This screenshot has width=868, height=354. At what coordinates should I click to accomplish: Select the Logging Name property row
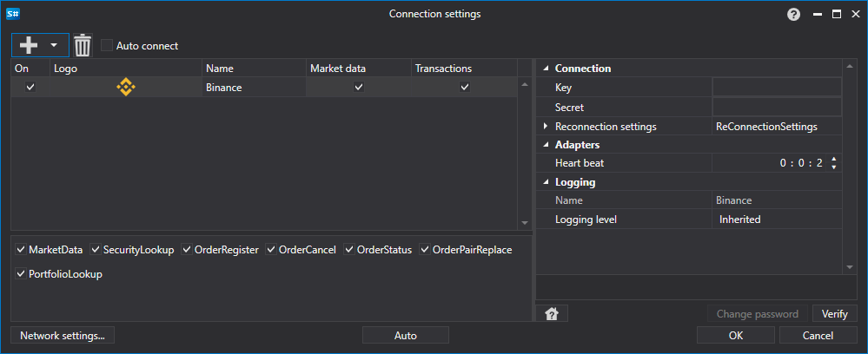tap(689, 200)
